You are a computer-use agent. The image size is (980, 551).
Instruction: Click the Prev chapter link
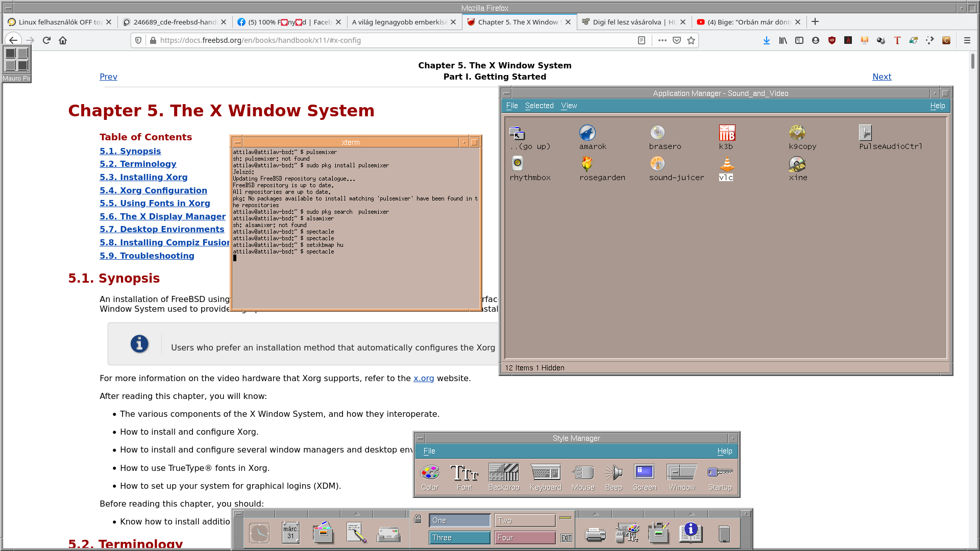click(108, 77)
